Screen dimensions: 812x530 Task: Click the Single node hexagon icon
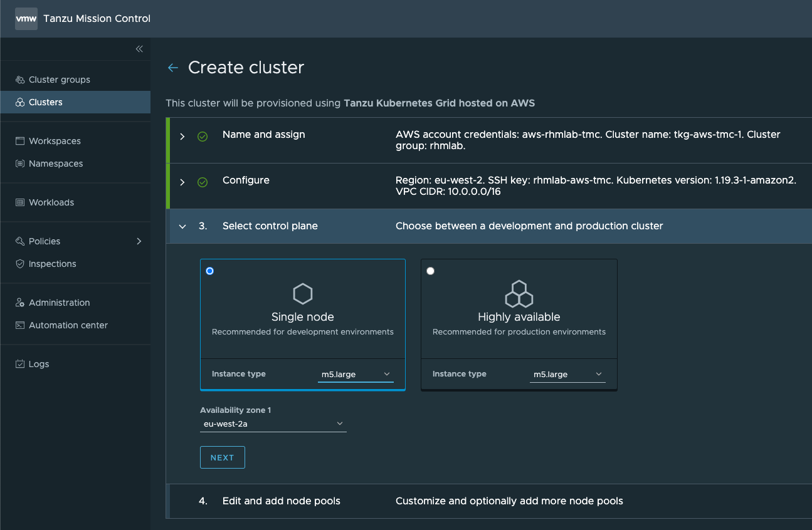(x=303, y=294)
